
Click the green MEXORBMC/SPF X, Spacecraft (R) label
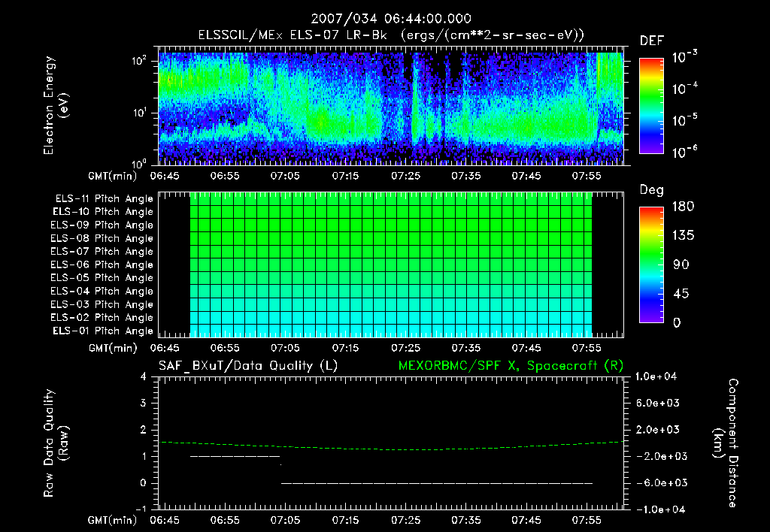coord(511,366)
